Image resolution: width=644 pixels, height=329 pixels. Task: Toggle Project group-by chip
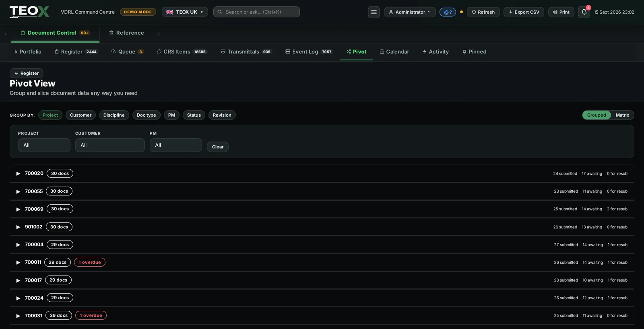click(x=50, y=115)
